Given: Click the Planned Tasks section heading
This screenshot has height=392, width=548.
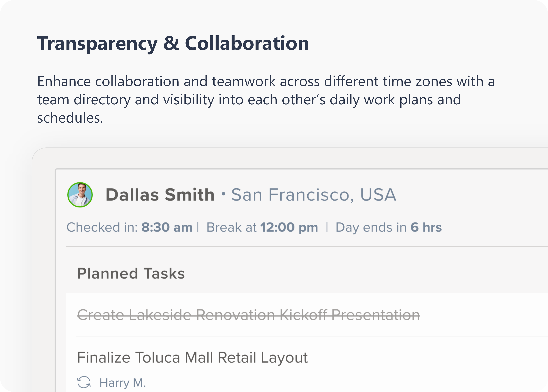Looking at the screenshot, I should coord(131,274).
